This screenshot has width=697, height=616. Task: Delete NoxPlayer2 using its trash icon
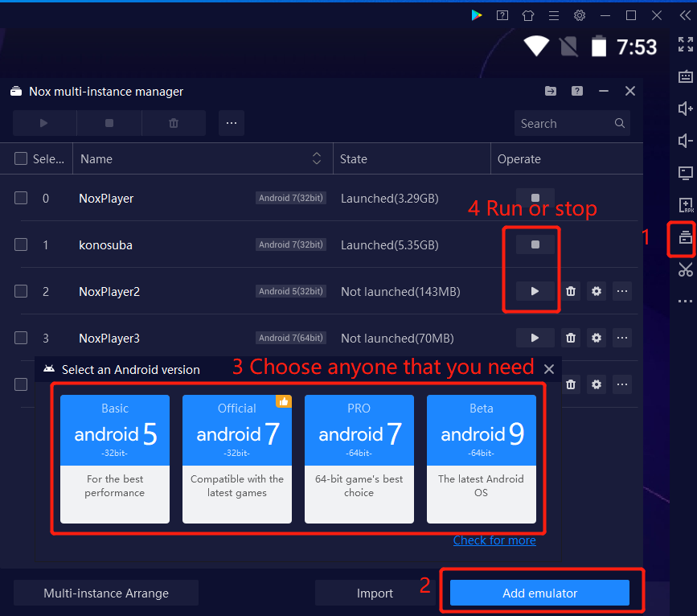point(571,291)
